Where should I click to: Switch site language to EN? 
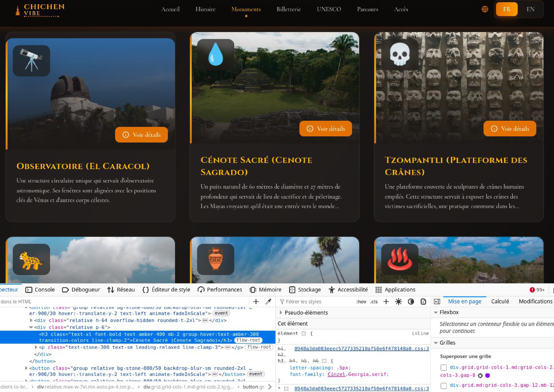point(530,9)
